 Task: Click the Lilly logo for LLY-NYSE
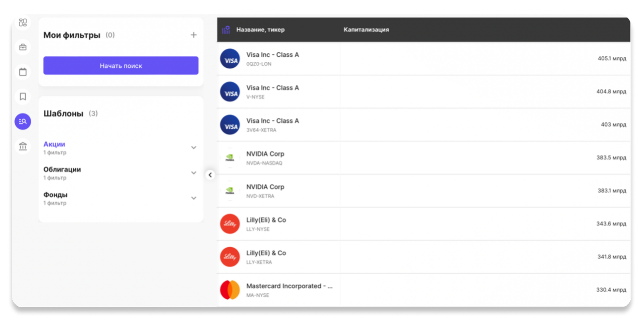(230, 224)
